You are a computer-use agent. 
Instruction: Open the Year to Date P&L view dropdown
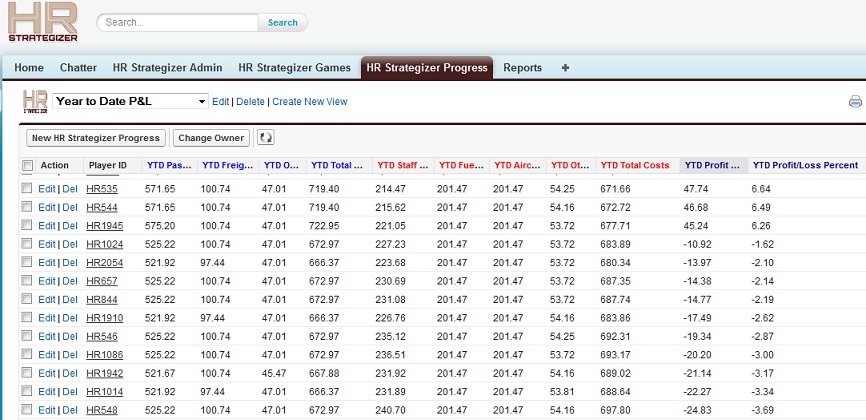pyautogui.click(x=130, y=101)
